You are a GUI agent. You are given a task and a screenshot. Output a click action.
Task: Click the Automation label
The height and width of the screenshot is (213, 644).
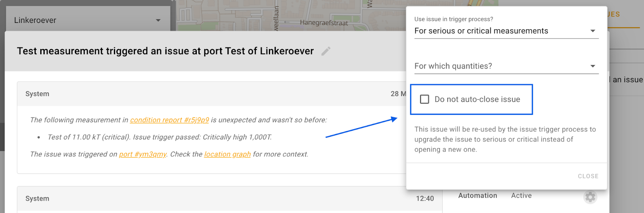click(x=477, y=196)
